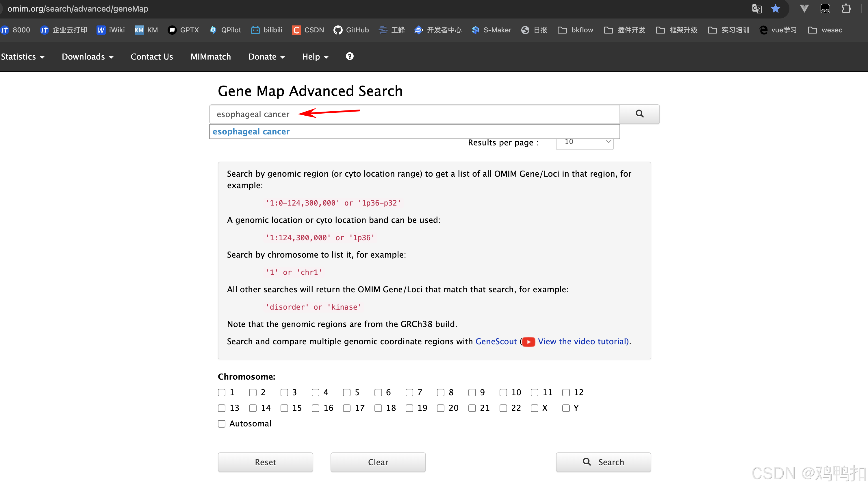This screenshot has height=488, width=868.
Task: Click the V extension icon in the browser toolbar
Action: (x=804, y=8)
